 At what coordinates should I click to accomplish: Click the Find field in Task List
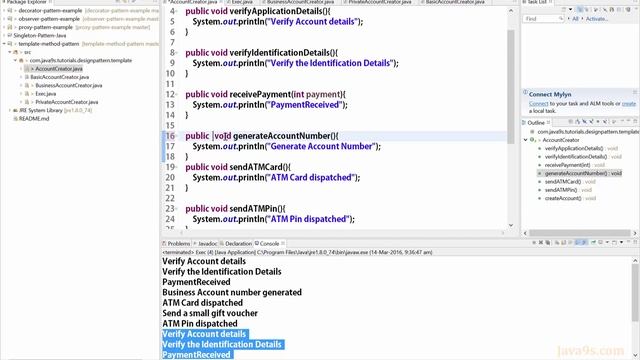coord(543,19)
